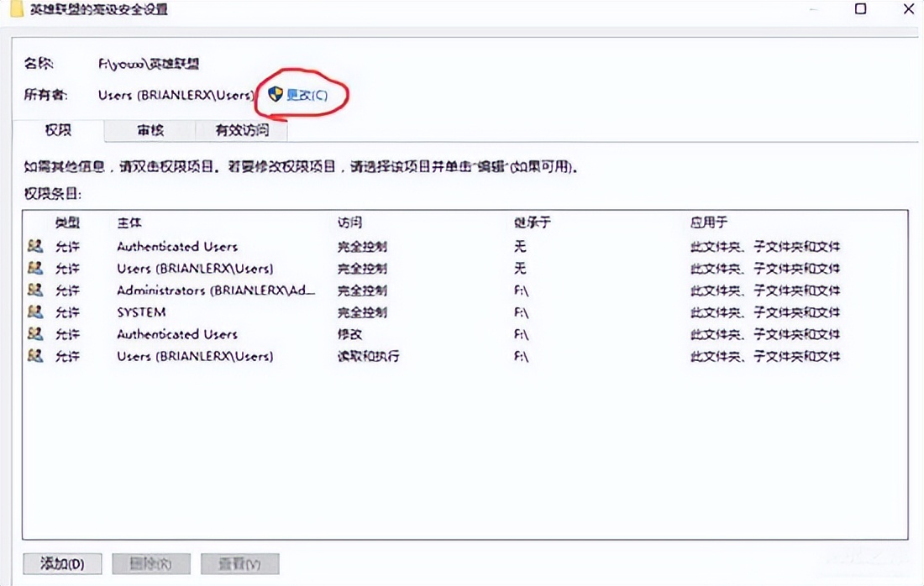This screenshot has width=924, height=586.
Task: Switch to the 有效访问 tab
Action: coord(241,130)
